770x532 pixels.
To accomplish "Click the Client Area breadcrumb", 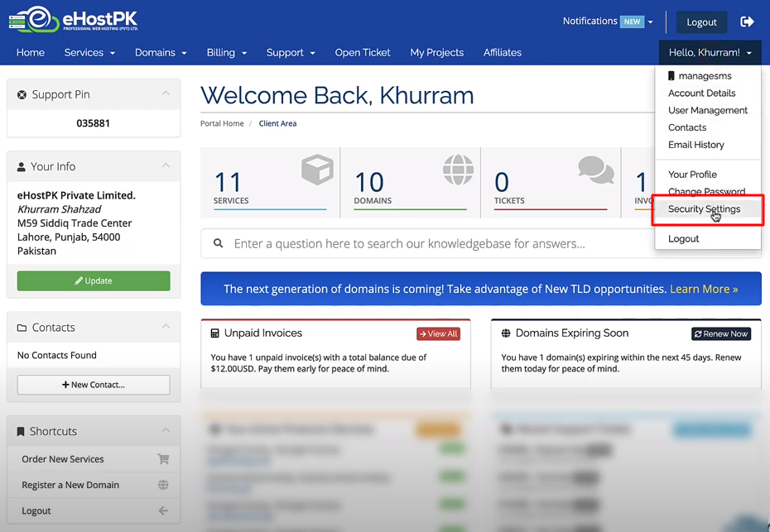I will [x=277, y=123].
